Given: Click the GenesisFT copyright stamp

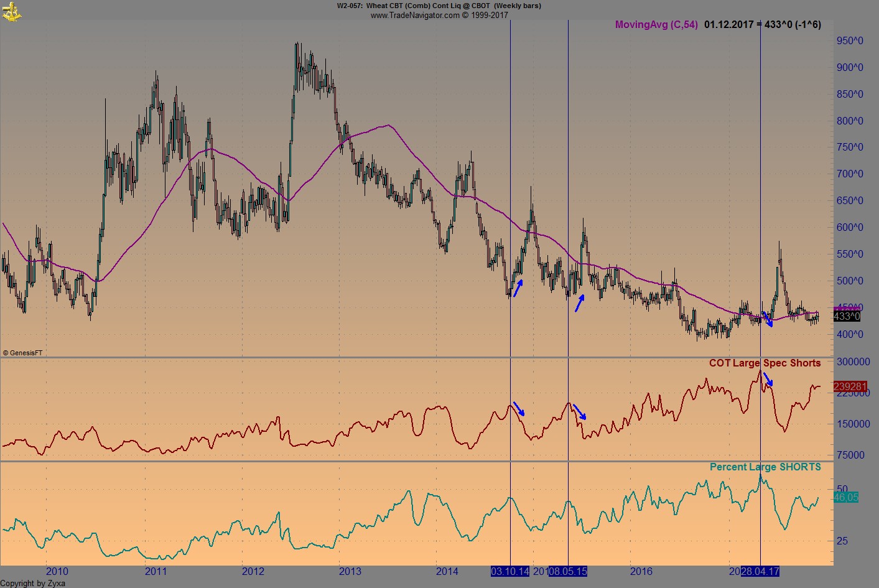Looking at the screenshot, I should 24,352.
